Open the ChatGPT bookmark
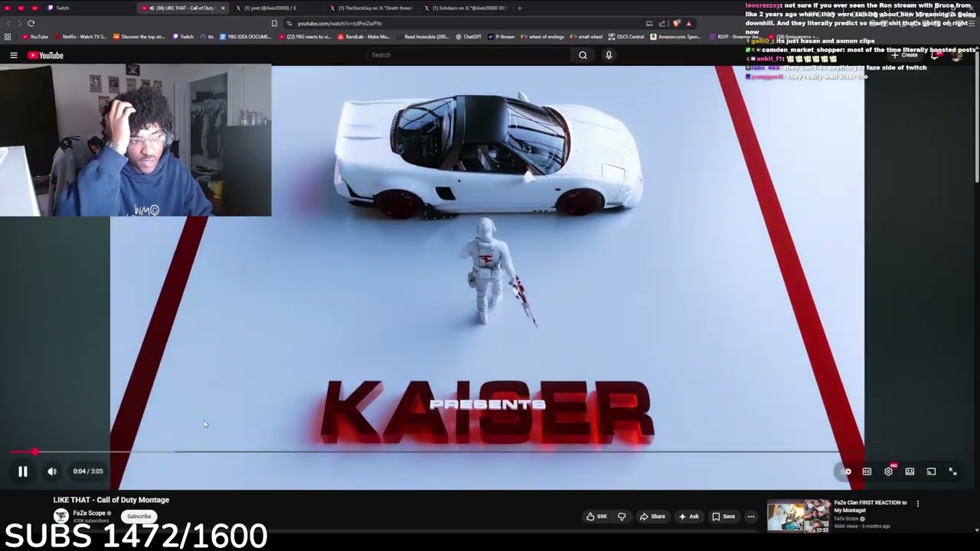This screenshot has width=980, height=551. pos(469,37)
